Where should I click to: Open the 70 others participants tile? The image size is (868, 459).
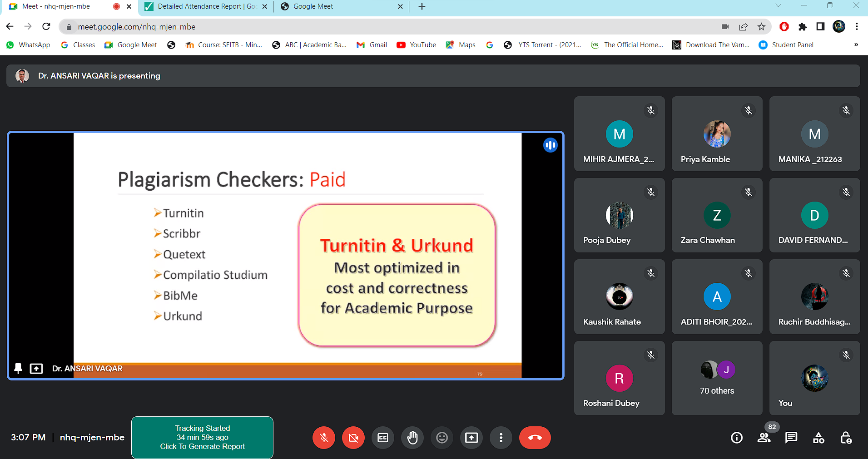point(717,378)
